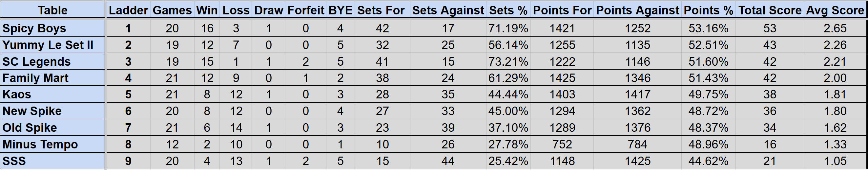The width and height of the screenshot is (868, 170).
Task: Click the Table column header
Action: pyautogui.click(x=52, y=10)
